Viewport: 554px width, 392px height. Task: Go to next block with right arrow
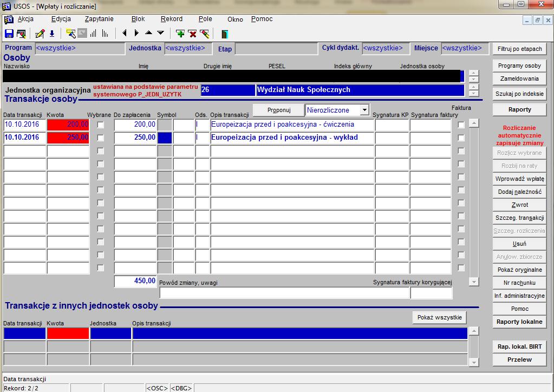click(x=136, y=33)
